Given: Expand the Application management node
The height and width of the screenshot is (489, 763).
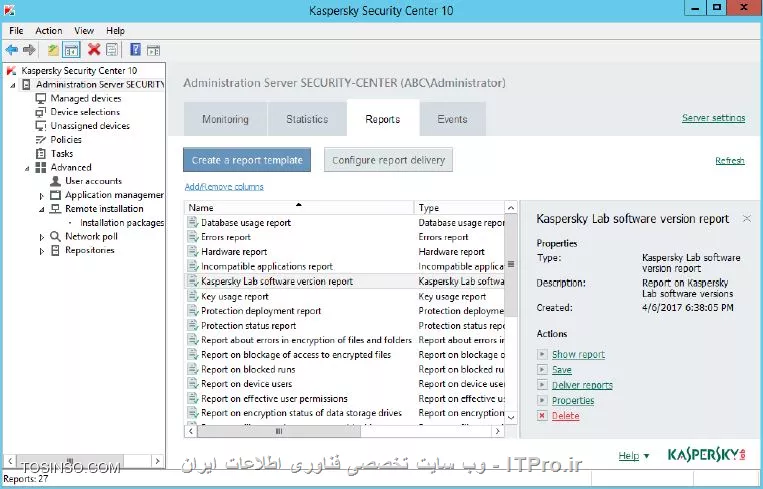Looking at the screenshot, I should click(x=42, y=196).
